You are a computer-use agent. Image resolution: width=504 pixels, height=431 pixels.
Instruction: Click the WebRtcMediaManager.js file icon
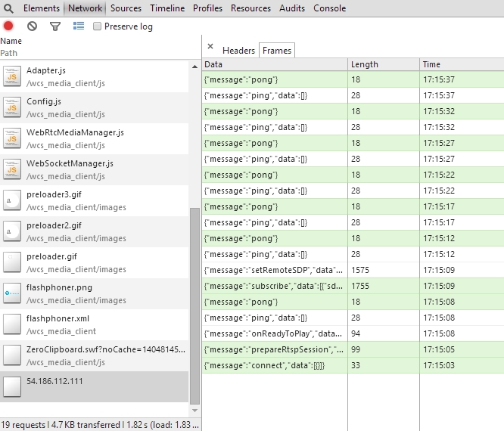tap(12, 138)
